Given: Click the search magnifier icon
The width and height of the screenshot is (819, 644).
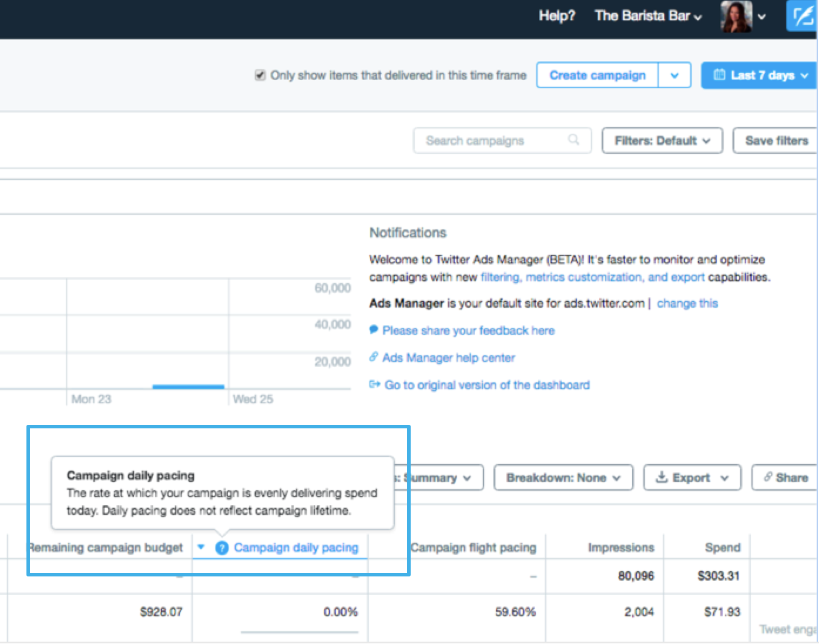Looking at the screenshot, I should tap(574, 140).
